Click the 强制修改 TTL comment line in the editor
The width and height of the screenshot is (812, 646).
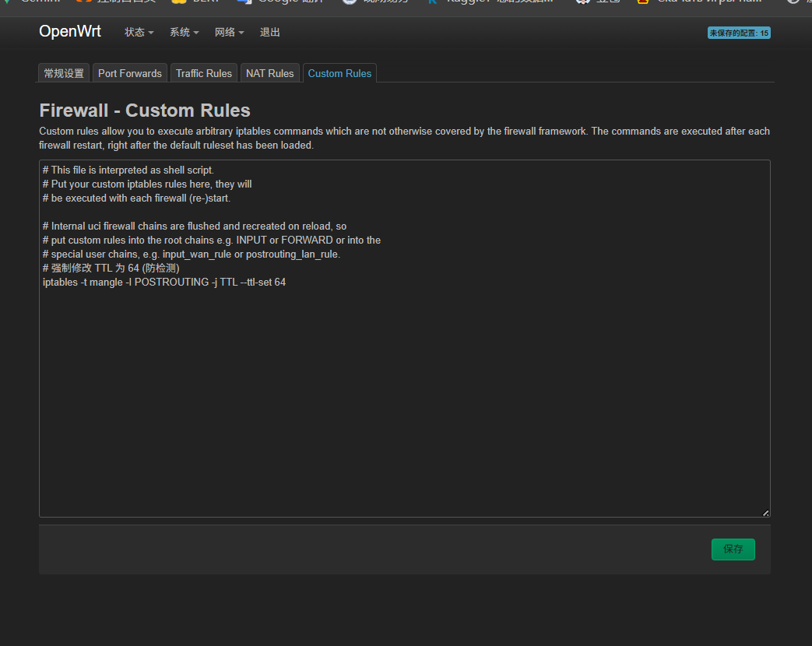[111, 269]
